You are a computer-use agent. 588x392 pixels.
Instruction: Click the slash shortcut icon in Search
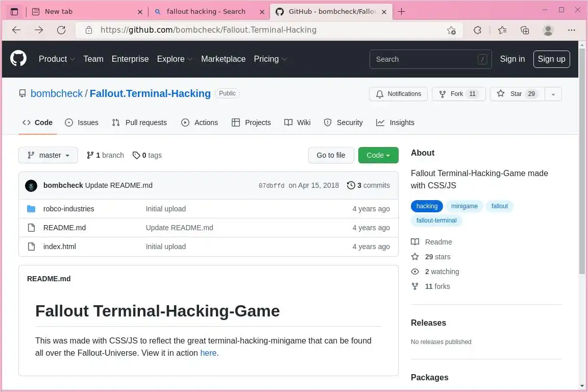[x=482, y=59]
